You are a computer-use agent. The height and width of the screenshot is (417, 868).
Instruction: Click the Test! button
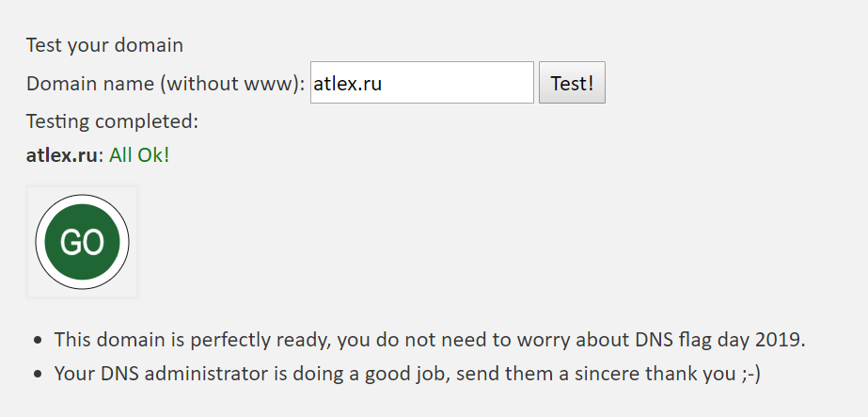572,83
